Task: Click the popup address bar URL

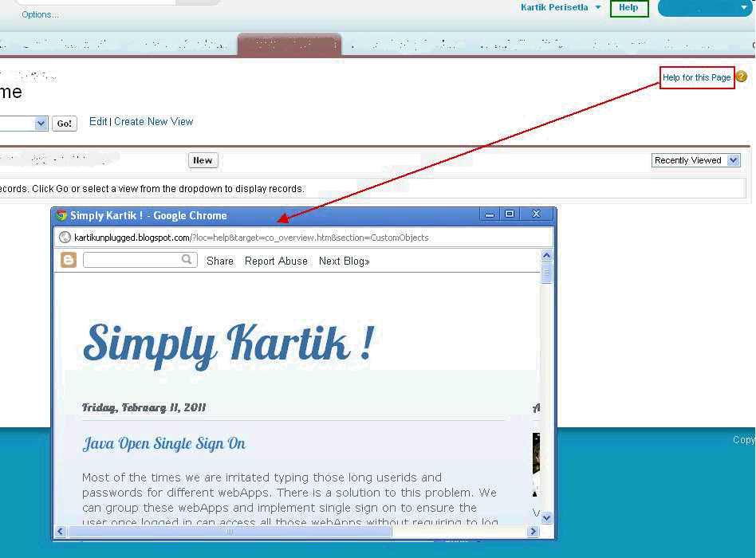Action: point(251,238)
